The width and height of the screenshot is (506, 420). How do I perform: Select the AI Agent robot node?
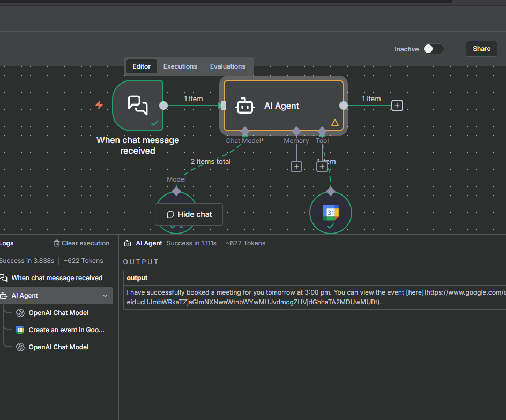point(245,106)
